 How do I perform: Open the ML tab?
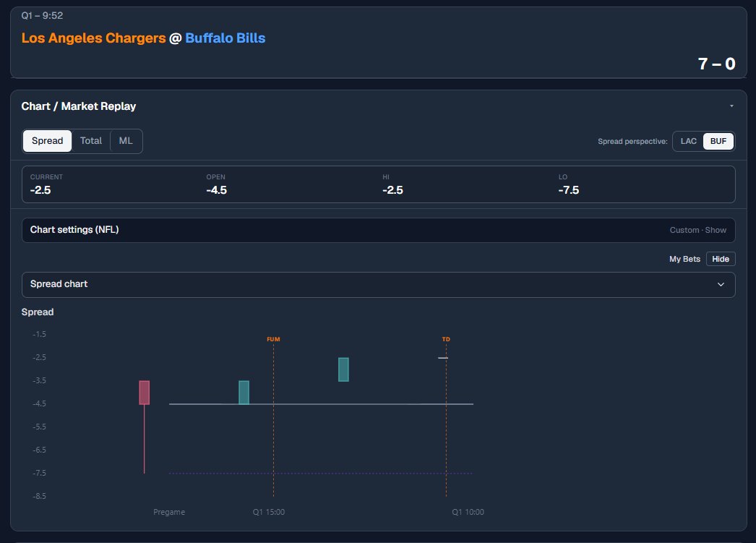click(126, 141)
